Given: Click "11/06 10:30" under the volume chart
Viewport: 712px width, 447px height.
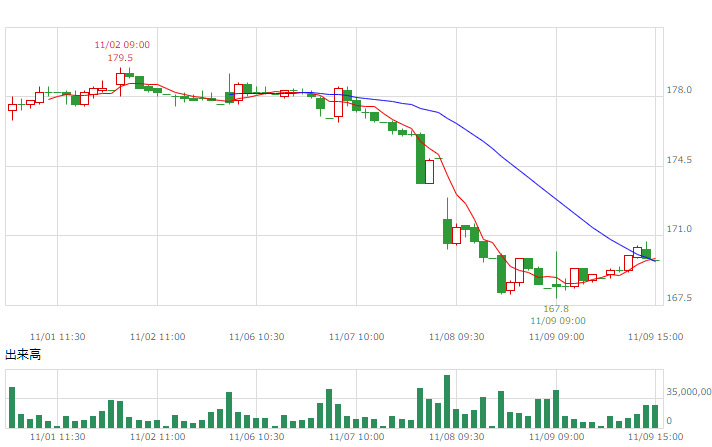Looking at the screenshot, I should tap(257, 437).
